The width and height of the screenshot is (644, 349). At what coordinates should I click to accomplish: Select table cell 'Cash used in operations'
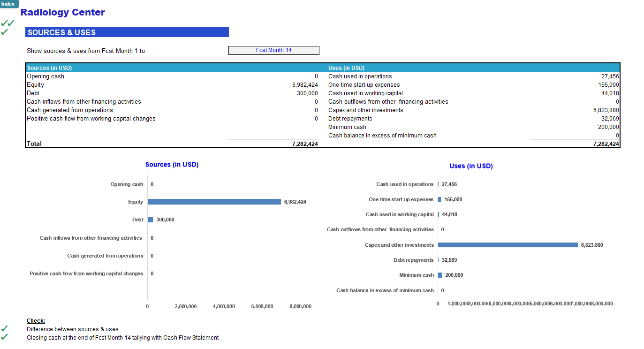360,76
